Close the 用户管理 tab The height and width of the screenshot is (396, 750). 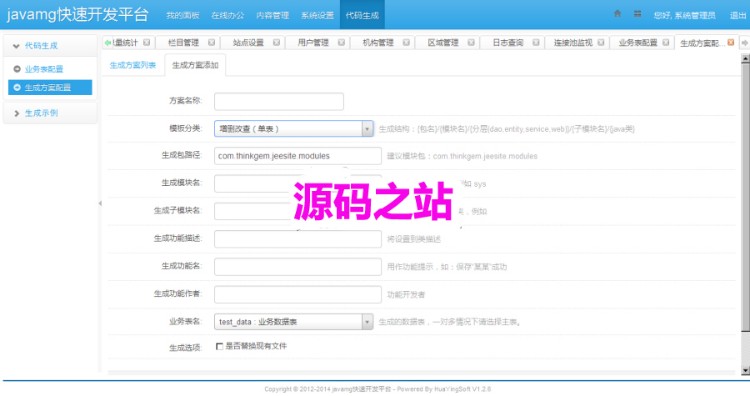(x=342, y=43)
